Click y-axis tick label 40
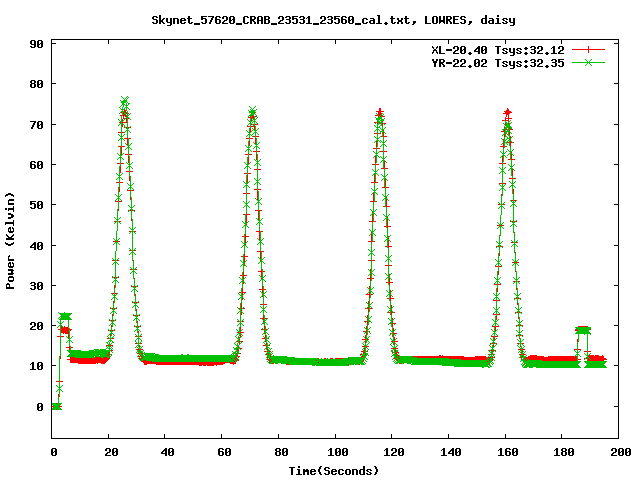The image size is (640, 480). click(36, 246)
